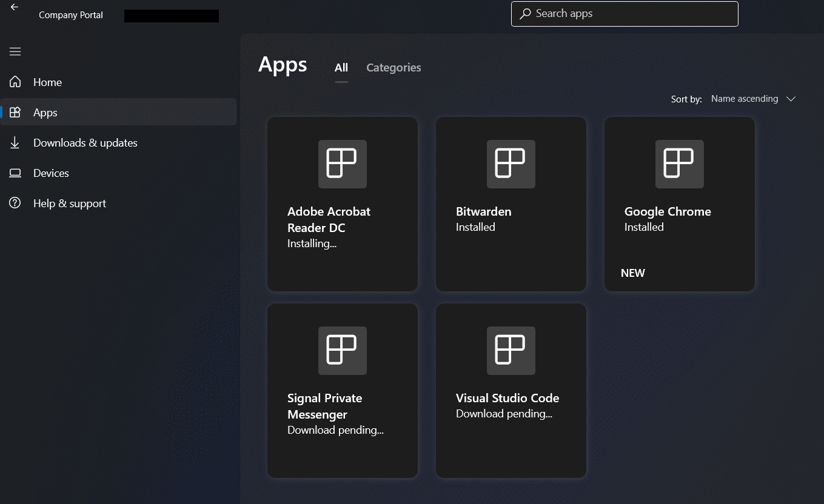Viewport: 824px width, 504px height.
Task: Click the NEW badge on Google Chrome
Action: point(633,273)
